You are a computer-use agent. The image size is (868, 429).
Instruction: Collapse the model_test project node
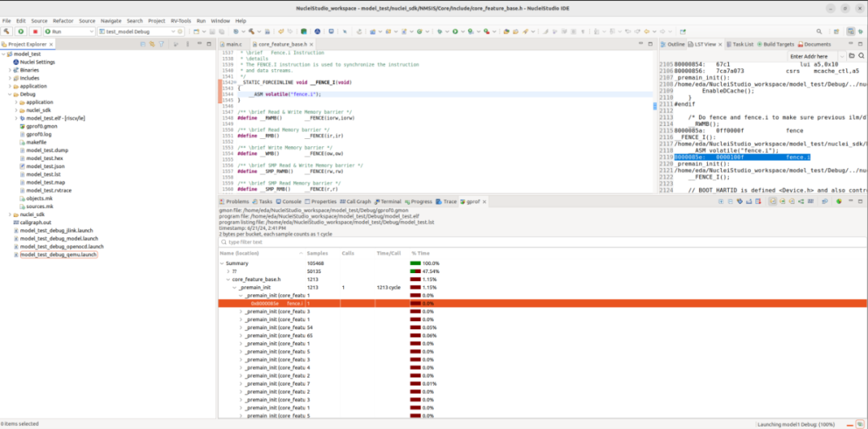tap(3, 55)
